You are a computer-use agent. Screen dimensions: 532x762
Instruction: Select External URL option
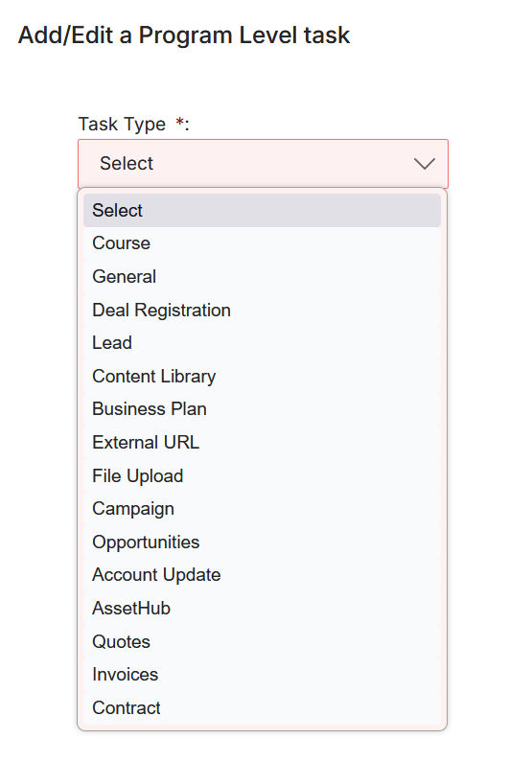[262, 442]
